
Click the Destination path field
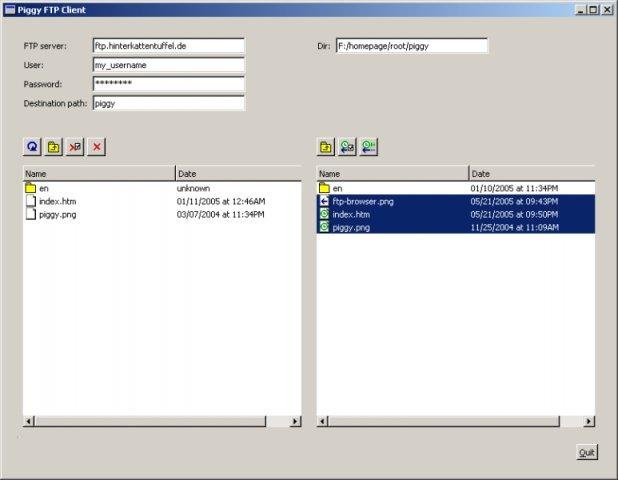pos(169,103)
